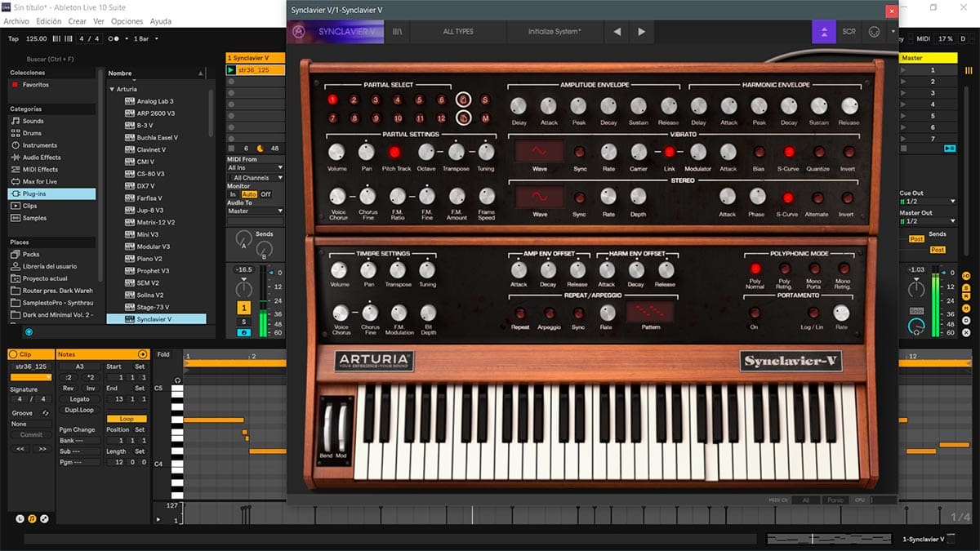The height and width of the screenshot is (551, 980).
Task: Click the Dupl.Loop button
Action: (79, 410)
